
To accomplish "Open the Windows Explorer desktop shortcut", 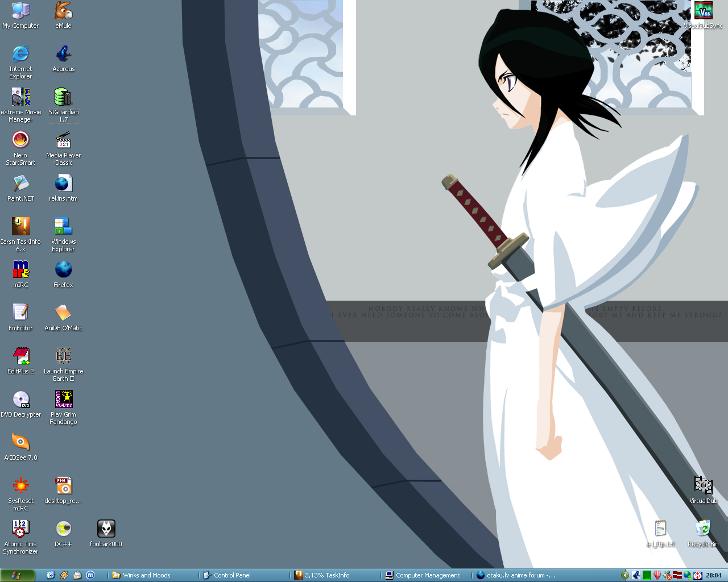I will (x=63, y=235).
